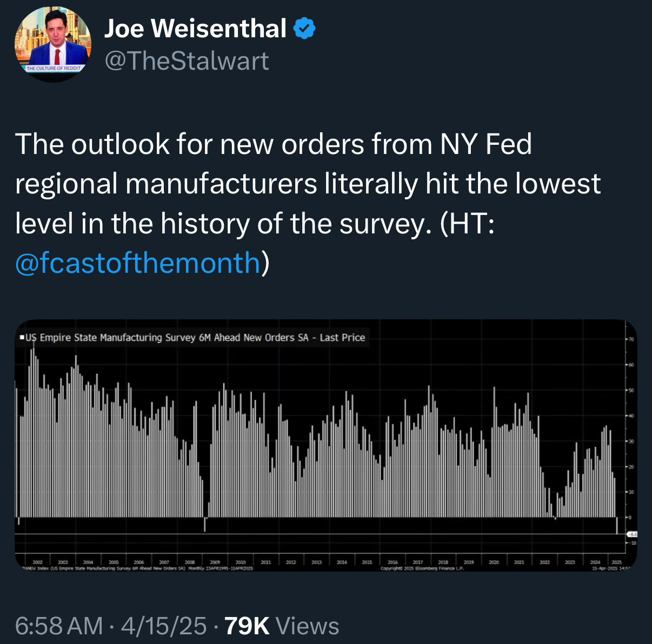Open Joe Weisenthal's profile picture
Viewport: 652px width, 644px height.
click(52, 44)
